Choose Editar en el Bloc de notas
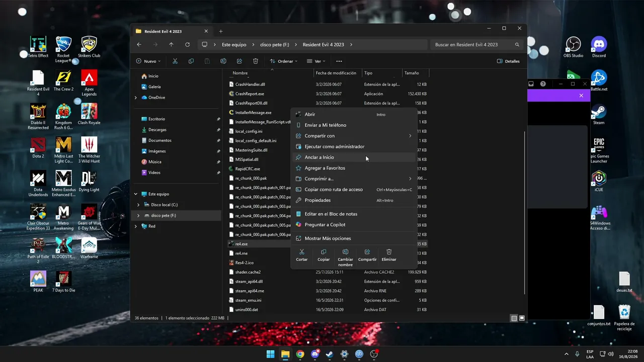644x362 pixels. coord(354,214)
